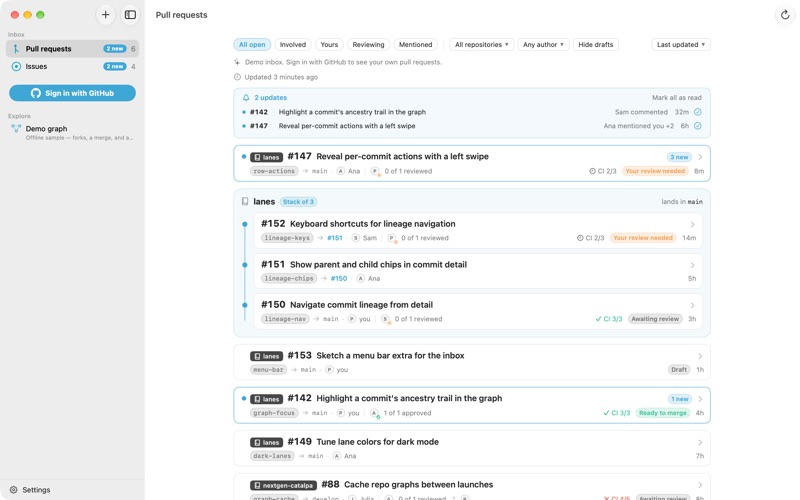Screen dimensions: 800x500
Task: Click the clock icon beside Updated 3 minutes ago
Action: tap(237, 77)
